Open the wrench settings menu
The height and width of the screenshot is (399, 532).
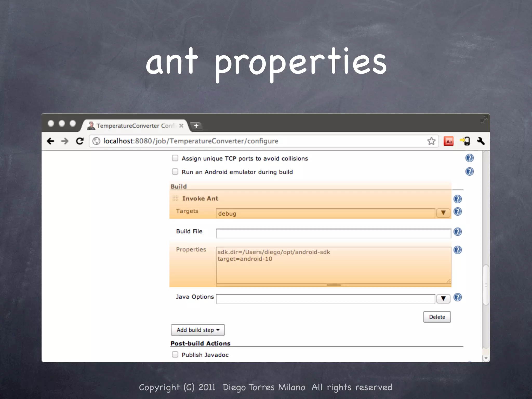click(481, 141)
